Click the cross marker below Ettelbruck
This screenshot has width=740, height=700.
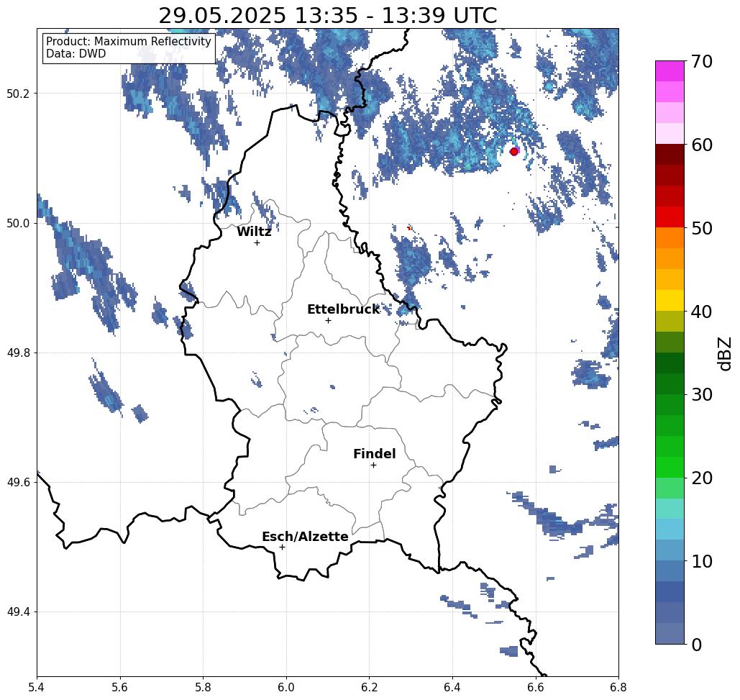click(x=329, y=320)
